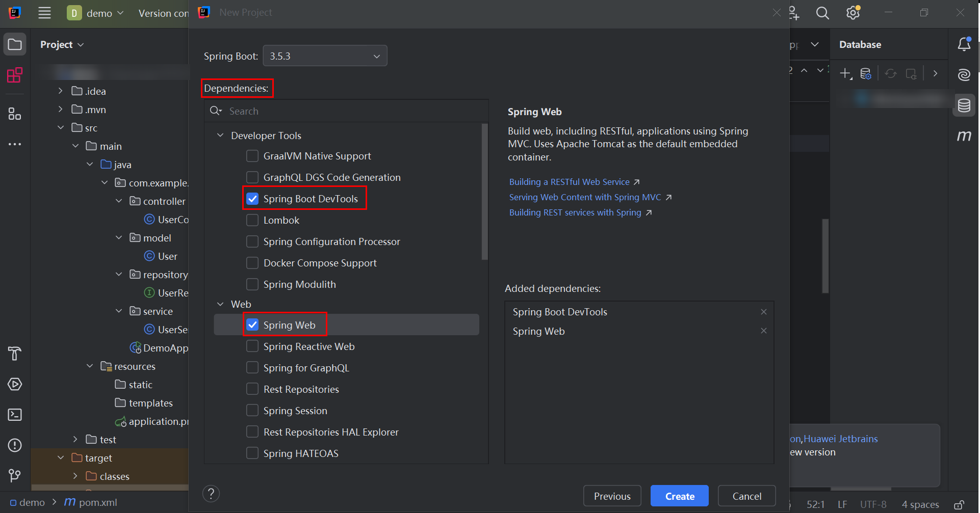The image size is (980, 513).
Task: Collapse the Web dependency category
Action: (220, 304)
